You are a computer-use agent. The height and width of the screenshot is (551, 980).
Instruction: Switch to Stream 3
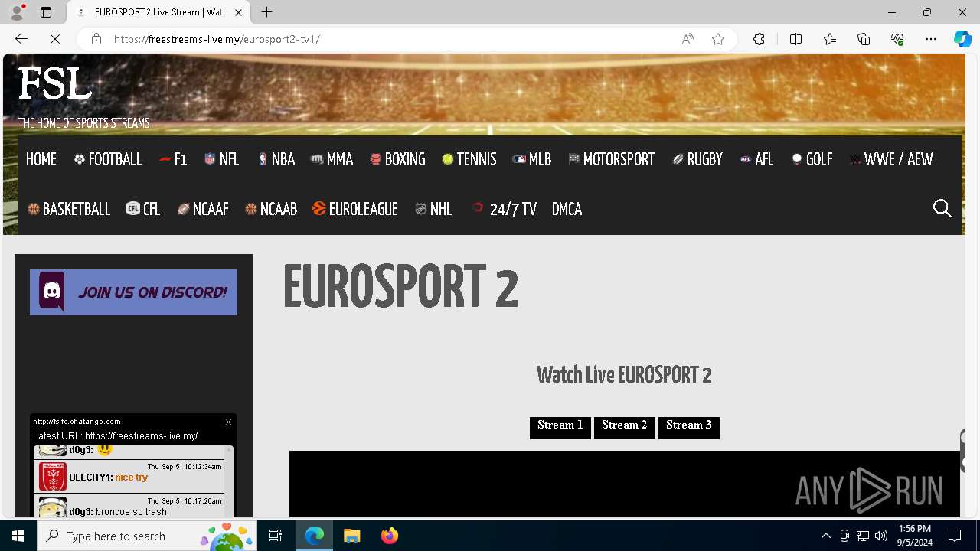tap(689, 428)
